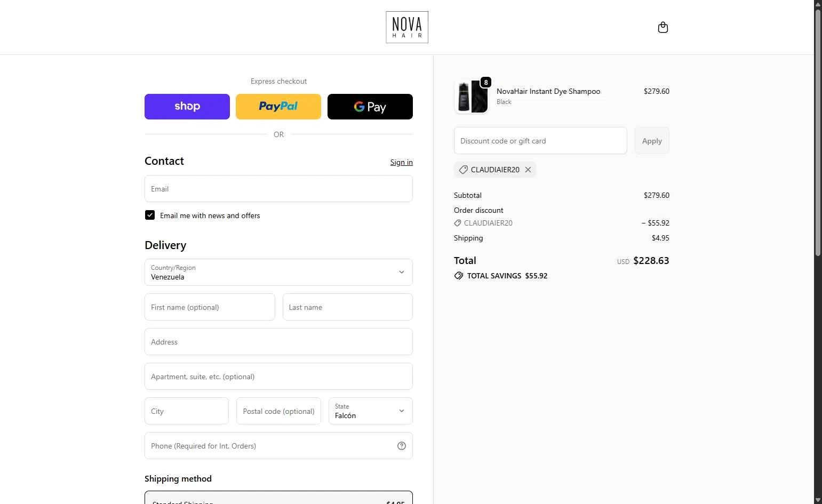Open the State dropdown showing Falcón
822x504 pixels.
pyautogui.click(x=371, y=411)
